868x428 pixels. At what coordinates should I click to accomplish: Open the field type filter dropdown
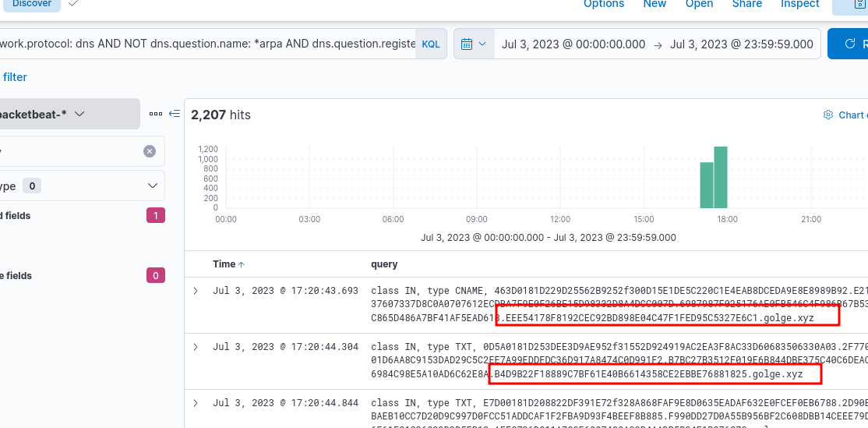click(x=152, y=186)
